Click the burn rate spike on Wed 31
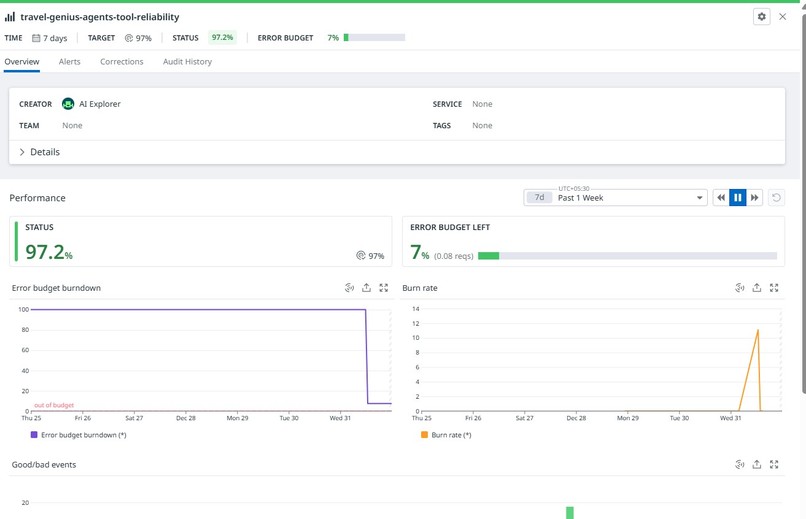The height and width of the screenshot is (519, 806). coord(757,331)
